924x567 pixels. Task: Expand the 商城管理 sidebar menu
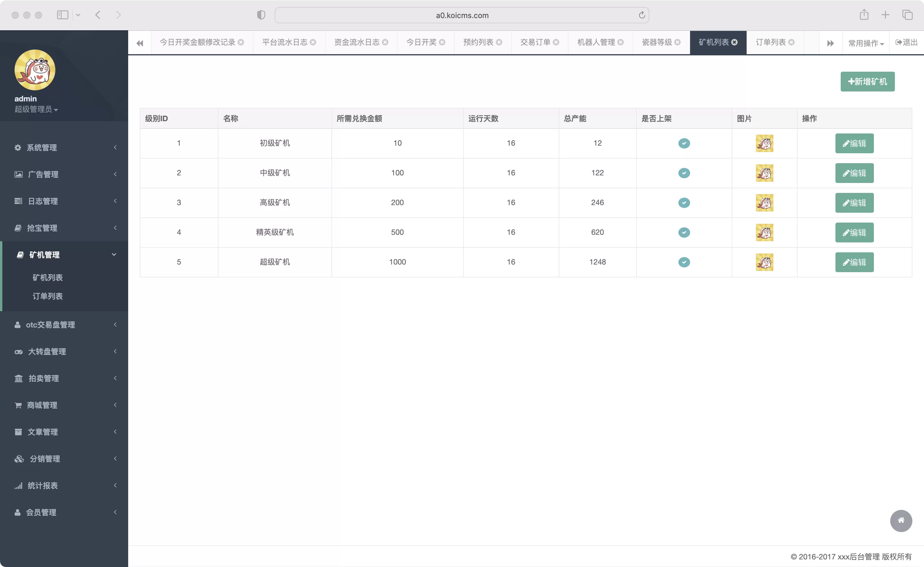pos(64,405)
